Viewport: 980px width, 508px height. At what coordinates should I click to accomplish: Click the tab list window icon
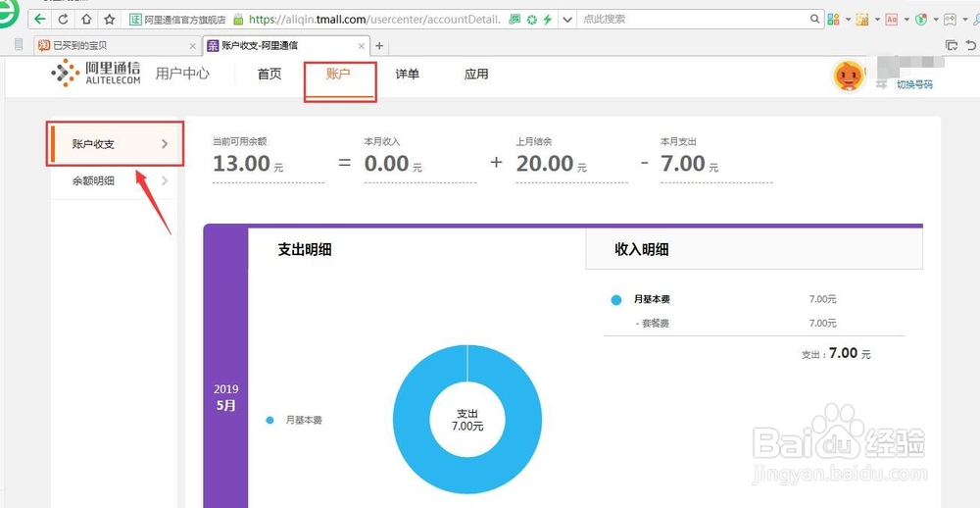[952, 45]
